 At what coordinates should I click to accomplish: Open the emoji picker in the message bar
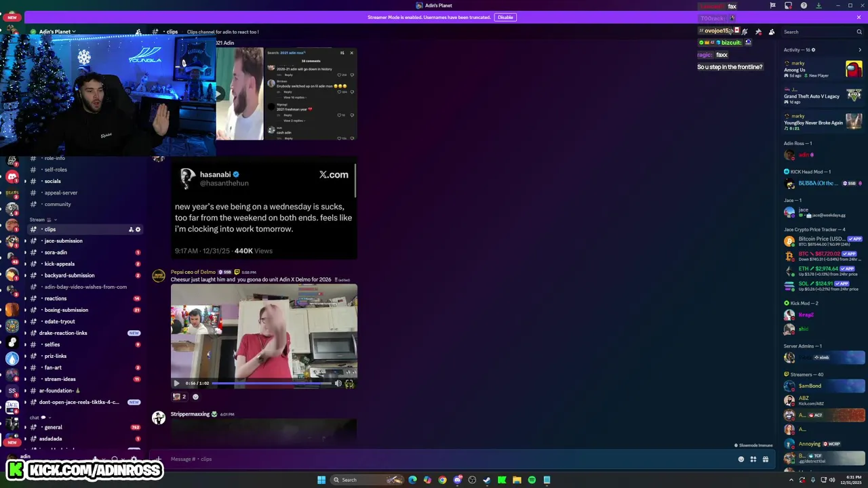(741, 460)
